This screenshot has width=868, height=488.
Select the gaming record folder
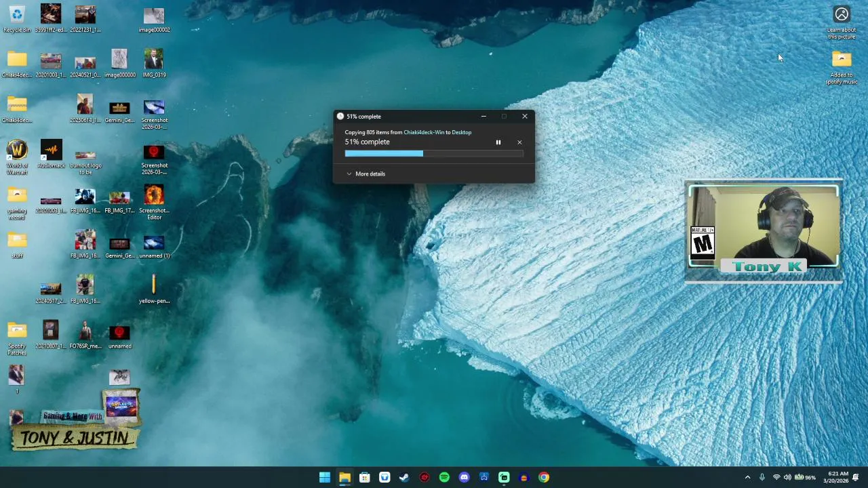click(x=17, y=203)
